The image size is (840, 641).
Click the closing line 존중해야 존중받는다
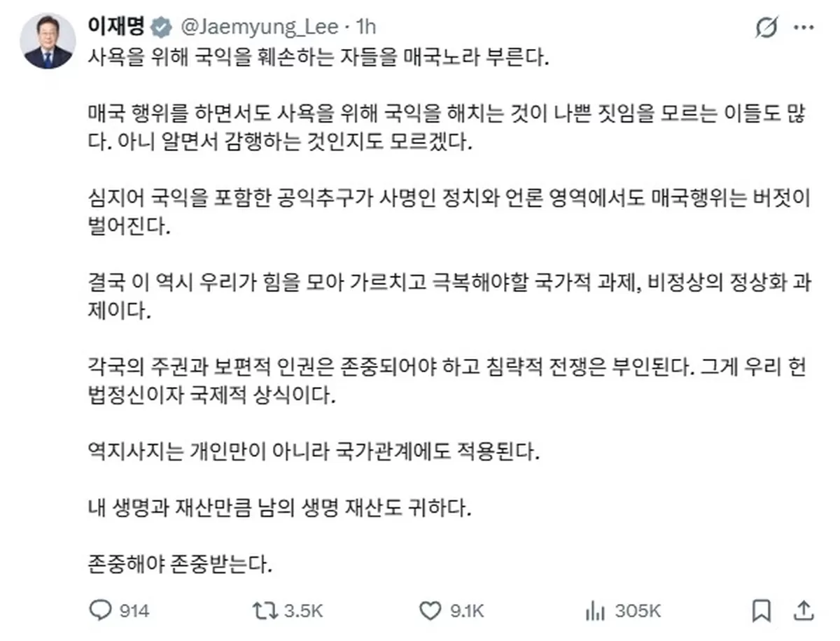tap(179, 563)
